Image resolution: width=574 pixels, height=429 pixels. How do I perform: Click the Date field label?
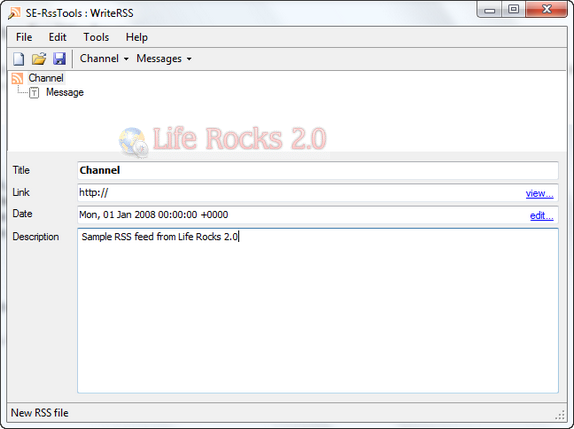coord(22,214)
